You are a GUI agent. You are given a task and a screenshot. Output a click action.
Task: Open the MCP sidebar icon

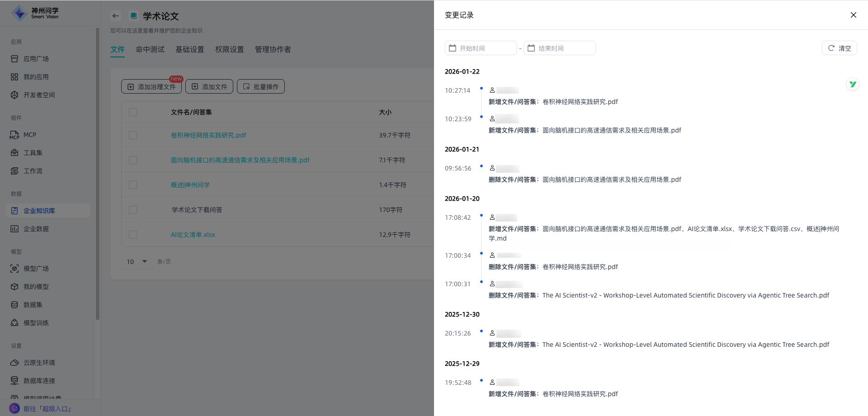pyautogui.click(x=14, y=135)
